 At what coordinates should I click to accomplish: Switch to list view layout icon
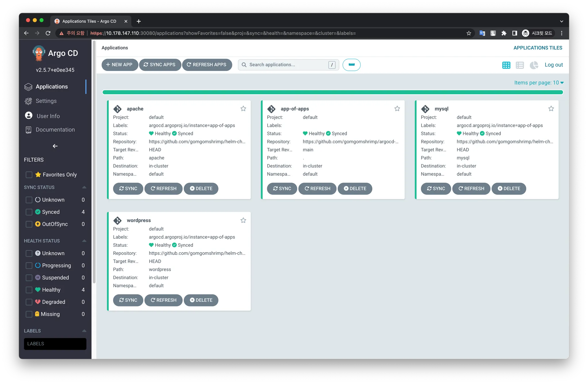(x=520, y=65)
